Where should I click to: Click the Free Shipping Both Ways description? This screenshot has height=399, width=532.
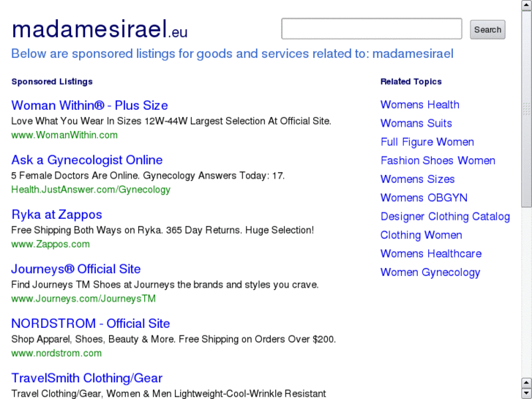pyautogui.click(x=162, y=230)
